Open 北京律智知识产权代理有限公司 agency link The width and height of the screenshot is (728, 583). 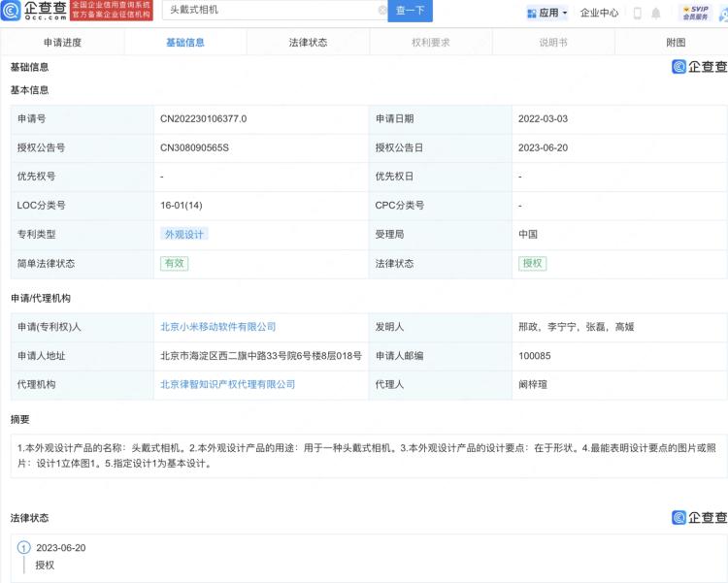(228, 384)
